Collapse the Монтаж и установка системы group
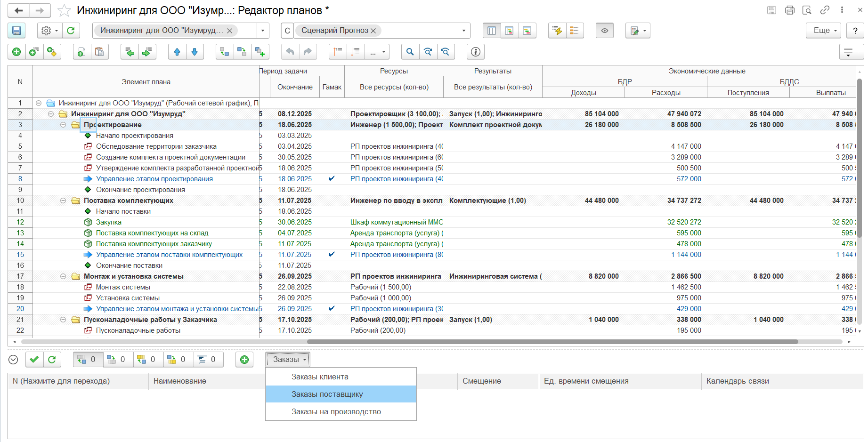 [x=63, y=276]
